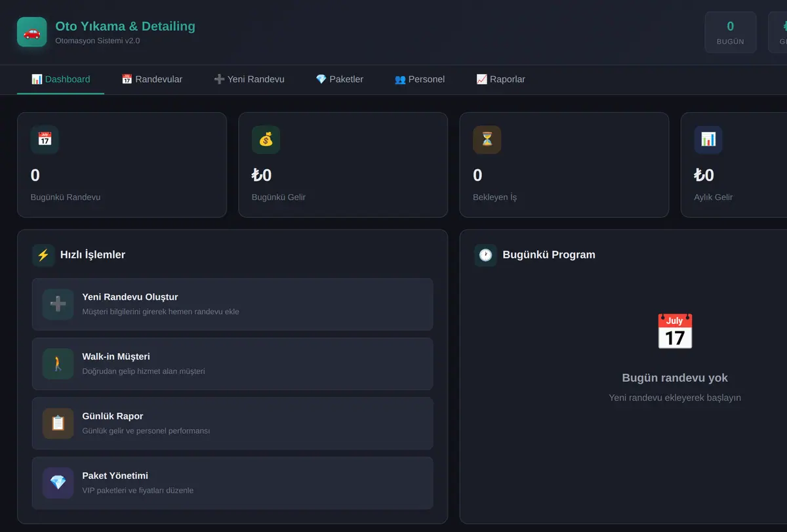
Task: Click the Bugünkü Randevu stat label
Action: pos(66,197)
